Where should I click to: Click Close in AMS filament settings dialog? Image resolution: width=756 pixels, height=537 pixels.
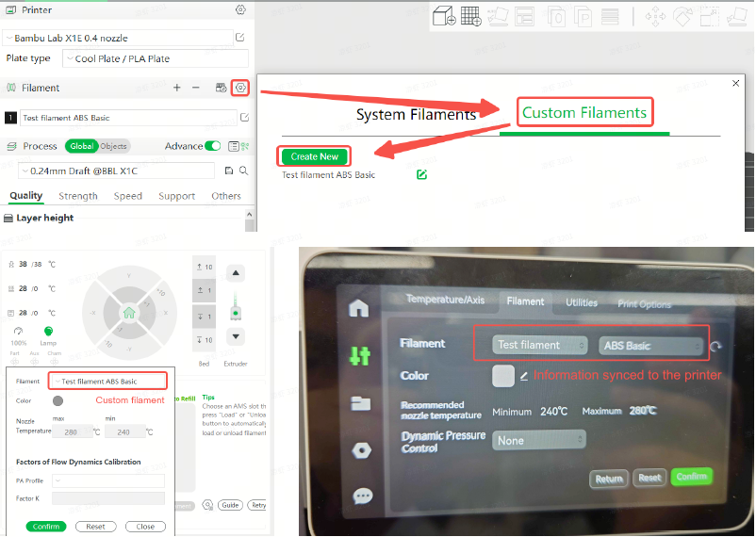click(x=145, y=527)
